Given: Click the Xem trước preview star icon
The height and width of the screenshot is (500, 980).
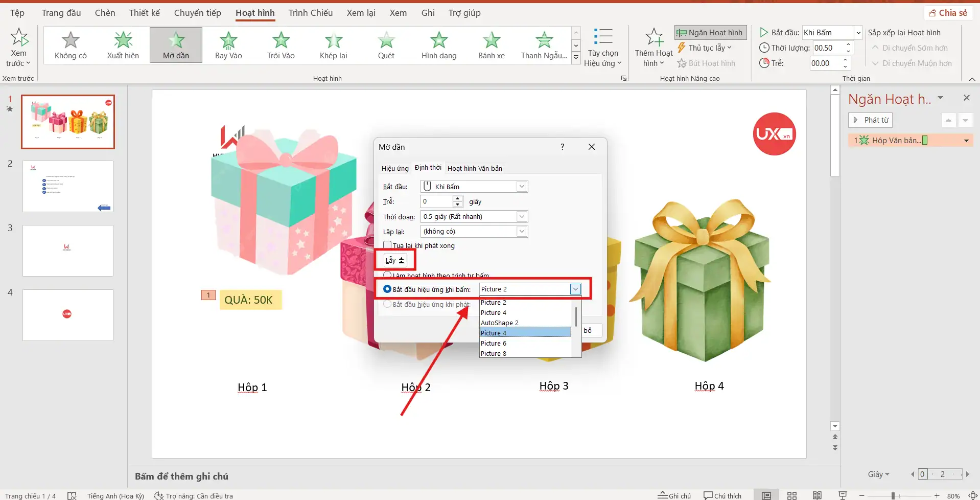Looking at the screenshot, I should pyautogui.click(x=19, y=38).
